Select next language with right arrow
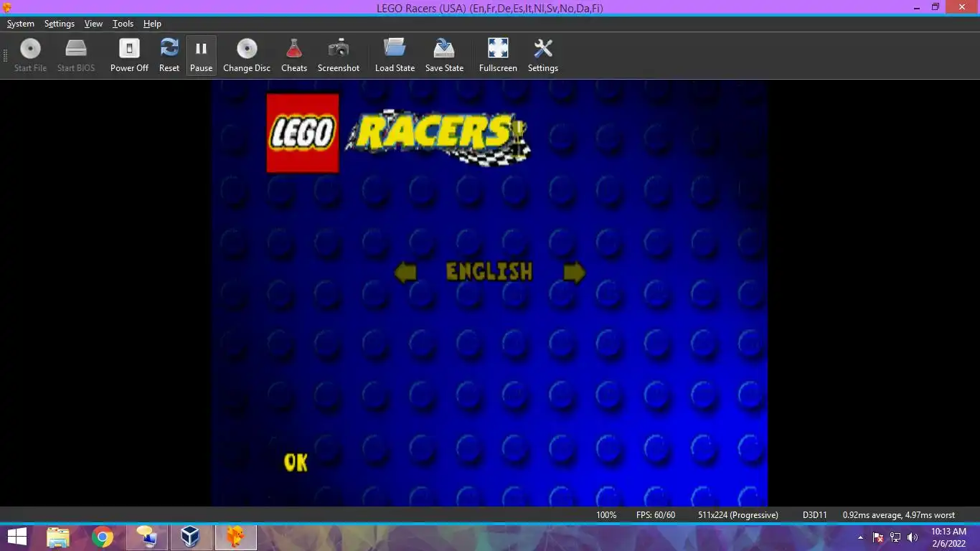This screenshot has width=980, height=551. tap(575, 273)
